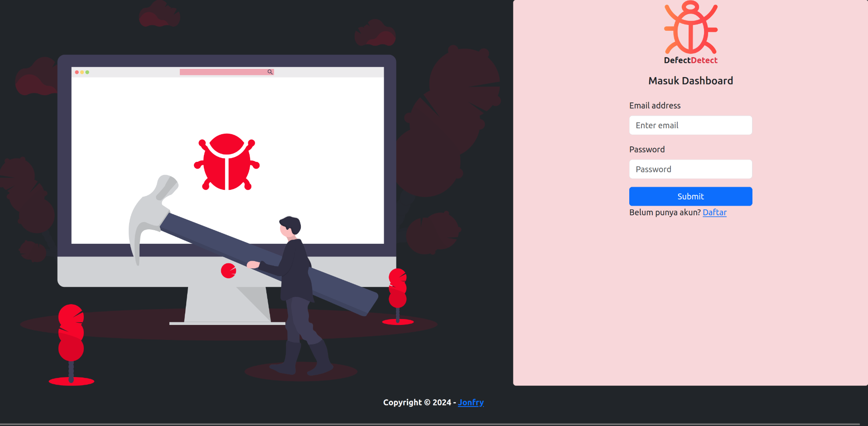The width and height of the screenshot is (868, 426).
Task: Click the DefectDetect brand name text
Action: click(690, 60)
